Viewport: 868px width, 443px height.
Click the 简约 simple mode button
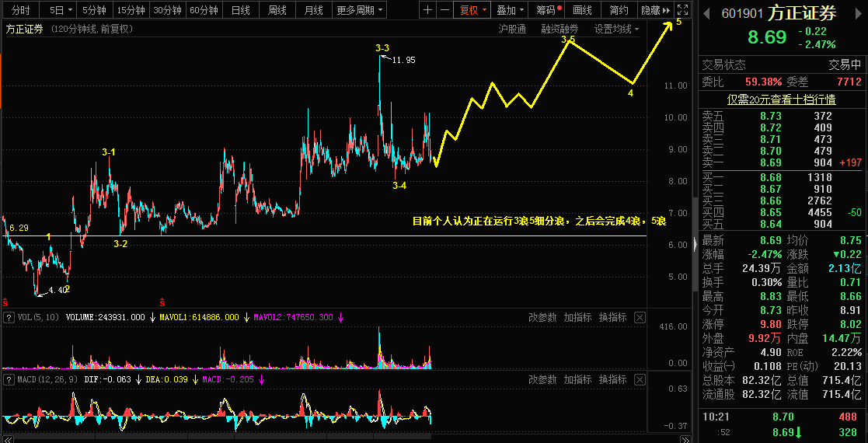619,10
